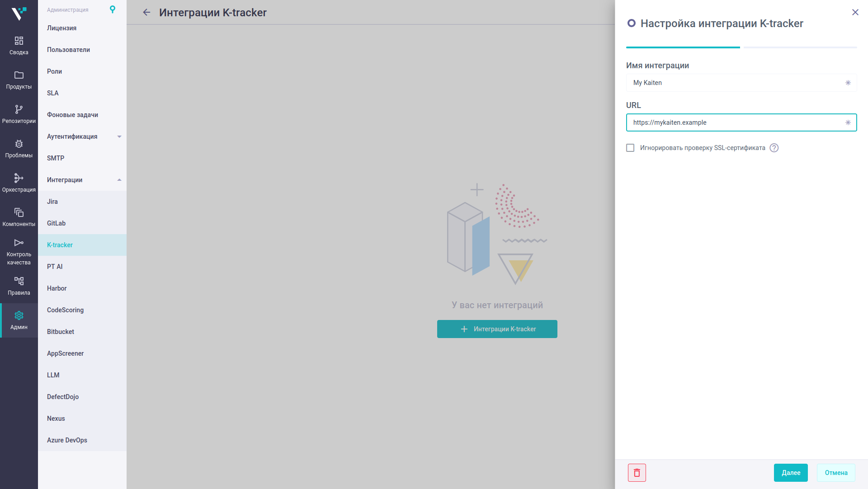Image resolution: width=868 pixels, height=489 pixels.
Task: Select Jira integration menu item
Action: coord(52,202)
